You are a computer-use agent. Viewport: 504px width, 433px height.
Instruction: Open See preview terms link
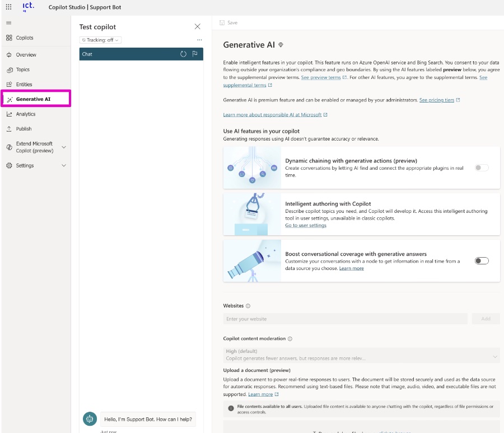click(321, 77)
